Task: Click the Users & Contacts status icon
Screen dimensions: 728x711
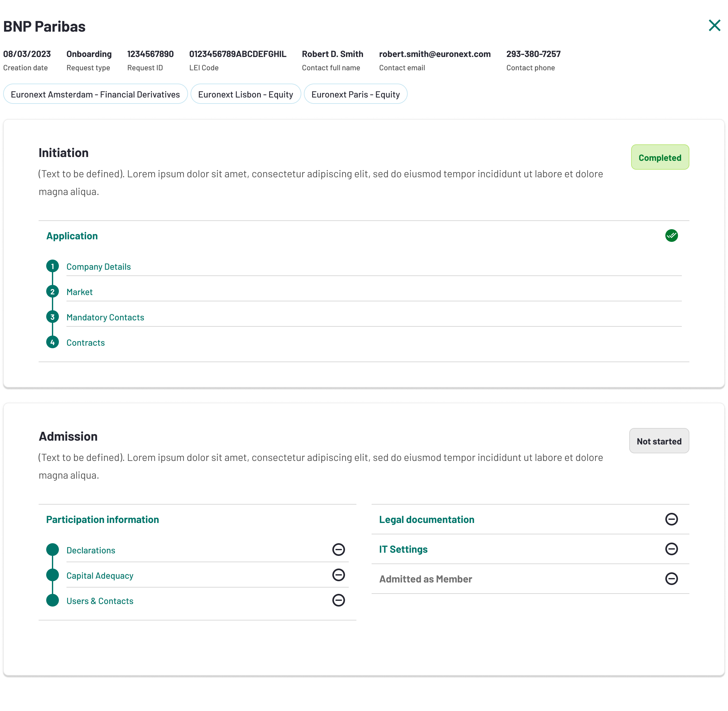Action: [x=338, y=600]
